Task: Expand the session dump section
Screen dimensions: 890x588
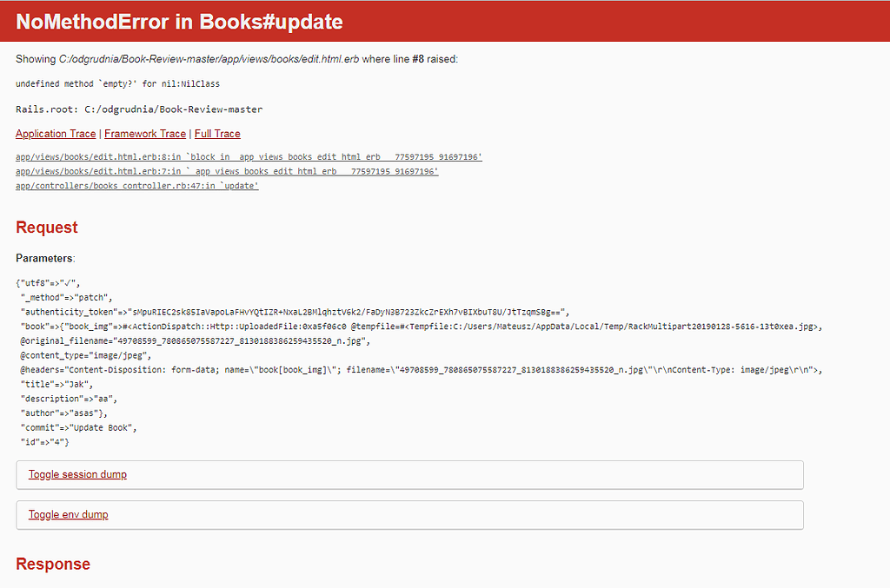Action: [x=77, y=474]
